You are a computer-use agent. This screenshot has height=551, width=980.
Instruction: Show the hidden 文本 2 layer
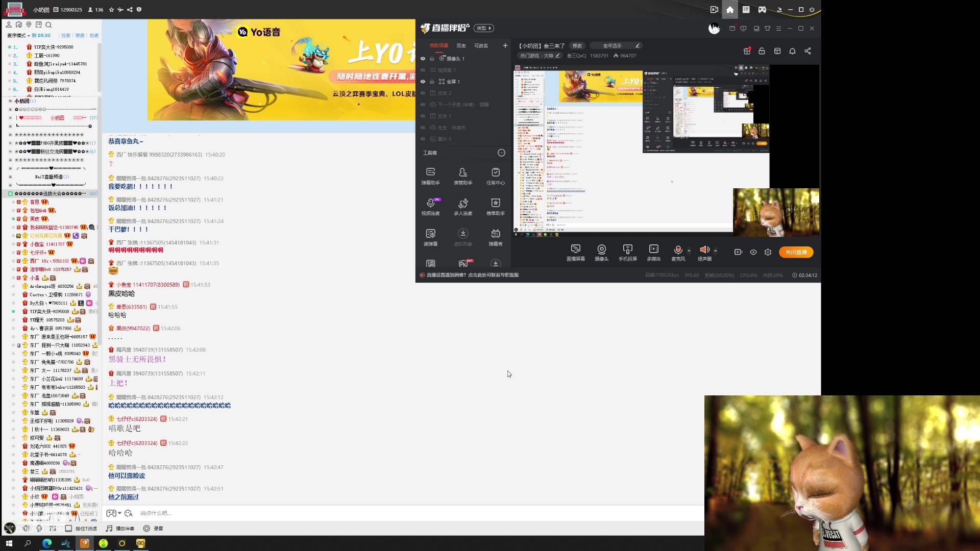423,93
